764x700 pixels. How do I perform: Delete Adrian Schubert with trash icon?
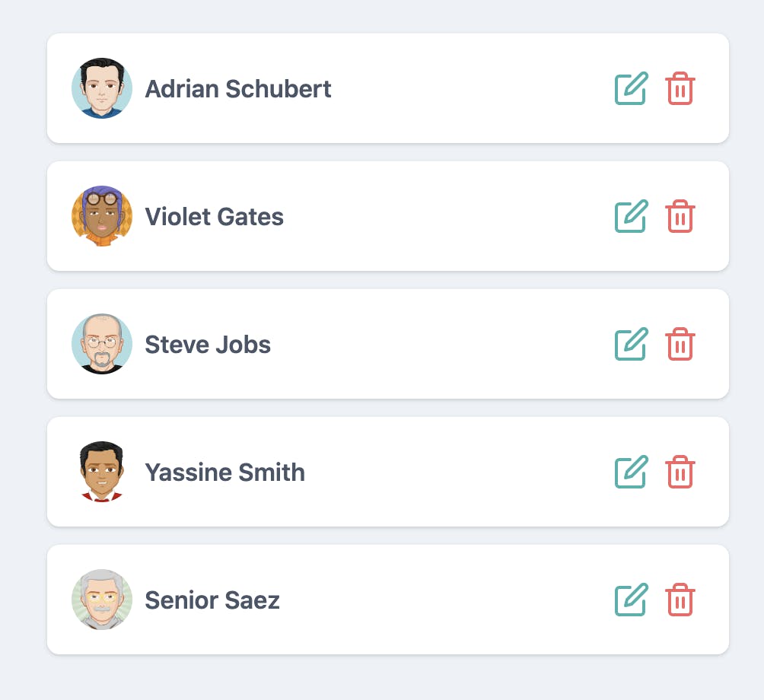(680, 88)
